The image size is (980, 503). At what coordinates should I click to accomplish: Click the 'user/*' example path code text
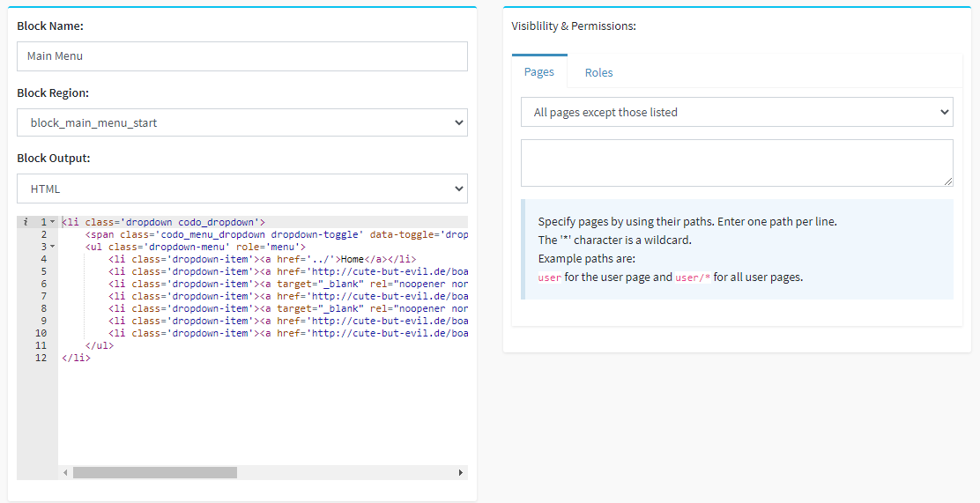click(693, 277)
